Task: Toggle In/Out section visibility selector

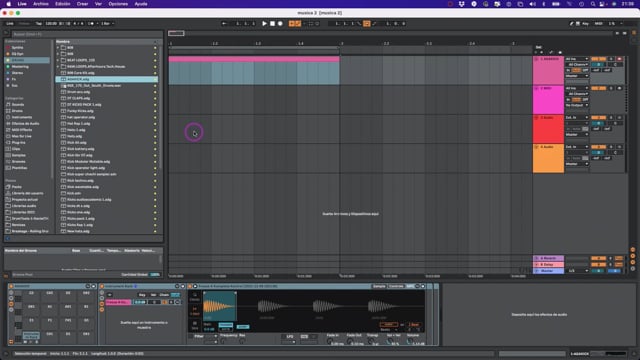Action: (633, 250)
